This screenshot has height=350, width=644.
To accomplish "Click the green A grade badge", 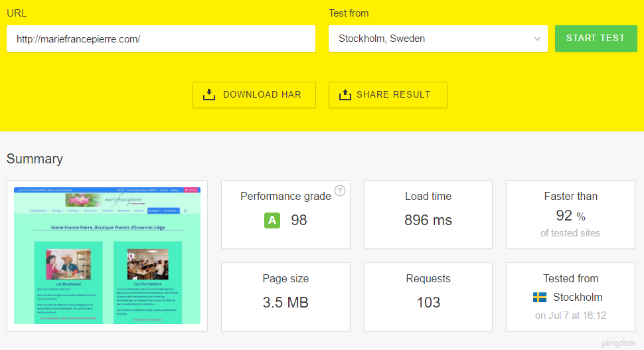I will point(272,220).
